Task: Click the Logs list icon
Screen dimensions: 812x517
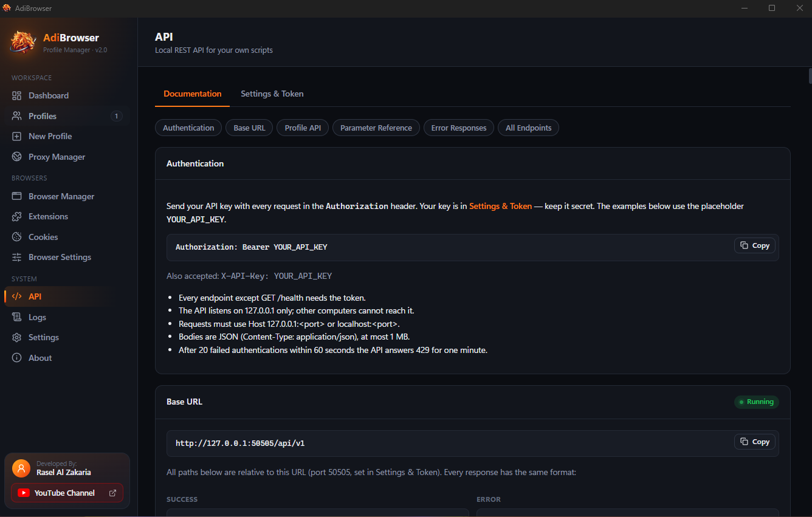Action: coord(16,317)
